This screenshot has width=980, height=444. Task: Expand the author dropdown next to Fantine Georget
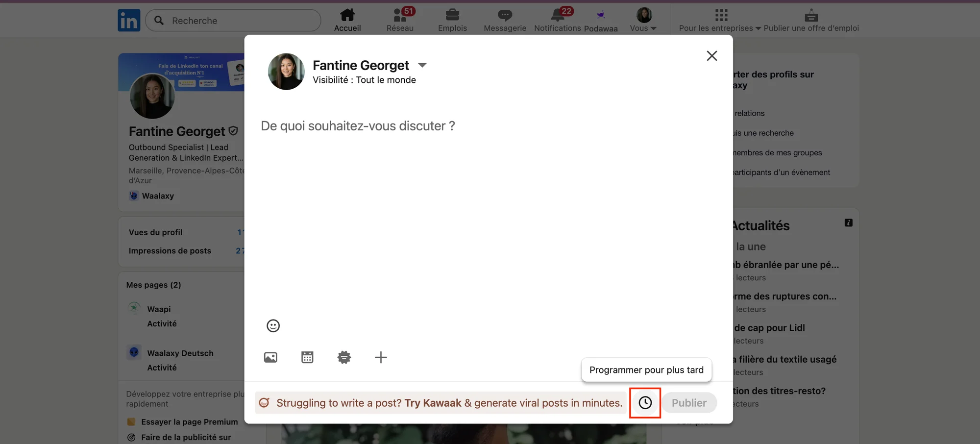[422, 65]
